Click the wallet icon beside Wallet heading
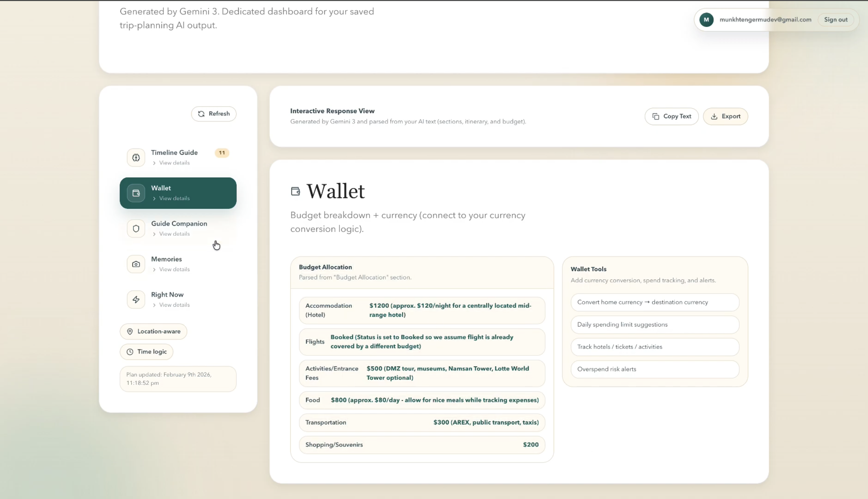Image resolution: width=868 pixels, height=499 pixels. coord(295,191)
